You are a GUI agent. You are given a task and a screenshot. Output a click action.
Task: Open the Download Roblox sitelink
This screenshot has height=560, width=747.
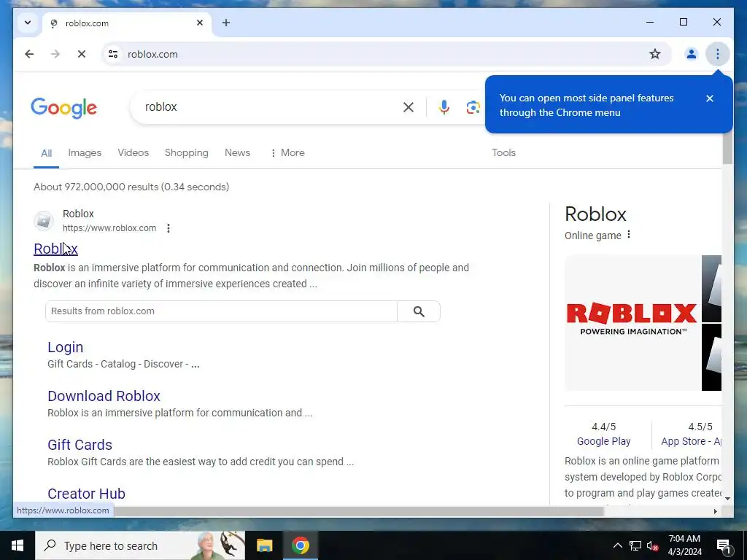click(x=104, y=396)
